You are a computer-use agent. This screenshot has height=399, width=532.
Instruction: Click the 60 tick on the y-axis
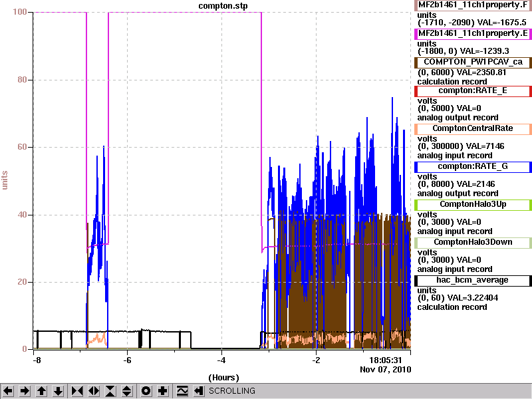tap(22, 147)
